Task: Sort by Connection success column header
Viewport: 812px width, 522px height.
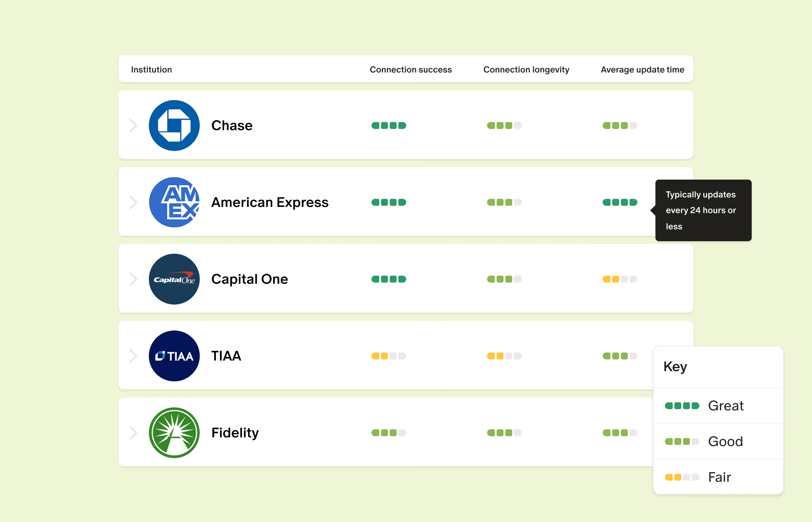Action: click(410, 70)
